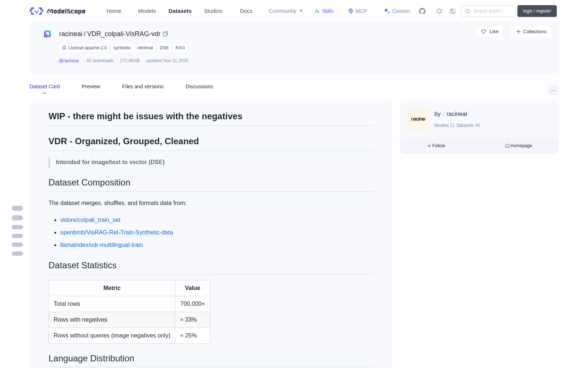Click the License:apache-2.0 tag

pos(84,48)
